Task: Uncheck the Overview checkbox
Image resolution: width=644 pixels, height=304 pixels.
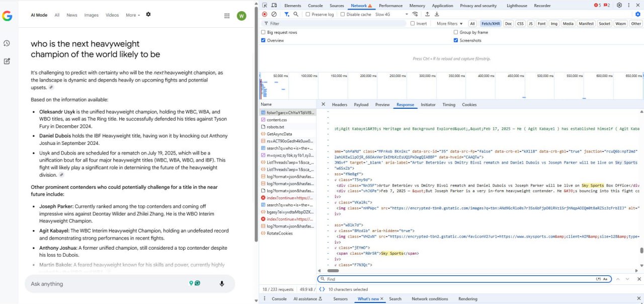Action: [263, 40]
